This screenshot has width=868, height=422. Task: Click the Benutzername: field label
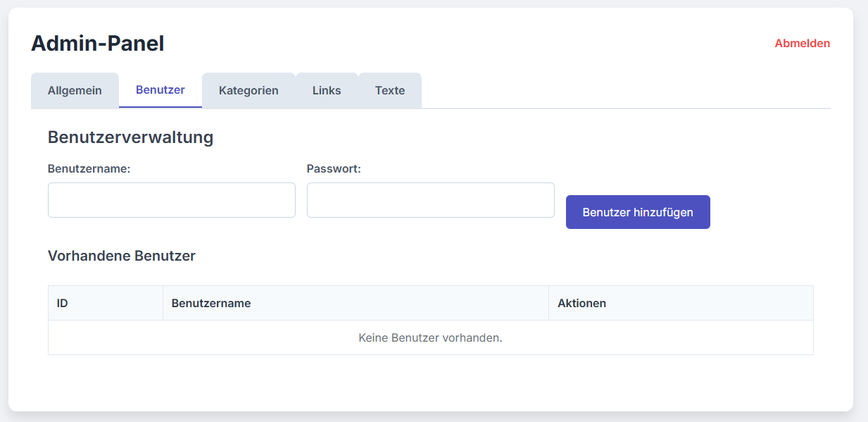(x=89, y=168)
